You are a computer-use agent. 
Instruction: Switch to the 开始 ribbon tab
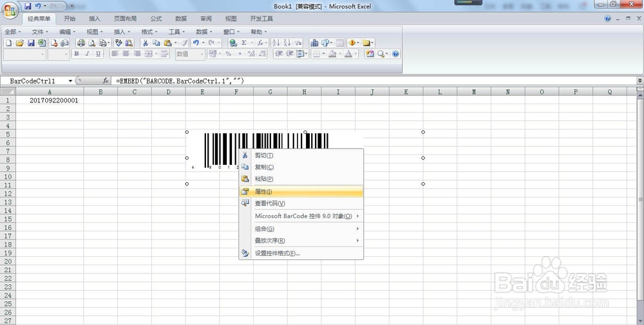[x=70, y=19]
